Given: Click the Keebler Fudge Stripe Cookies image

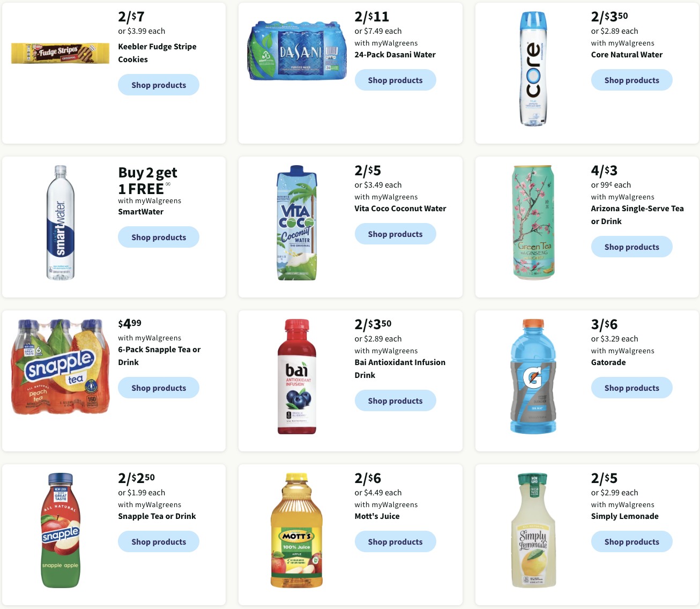Looking at the screenshot, I should pyautogui.click(x=61, y=53).
